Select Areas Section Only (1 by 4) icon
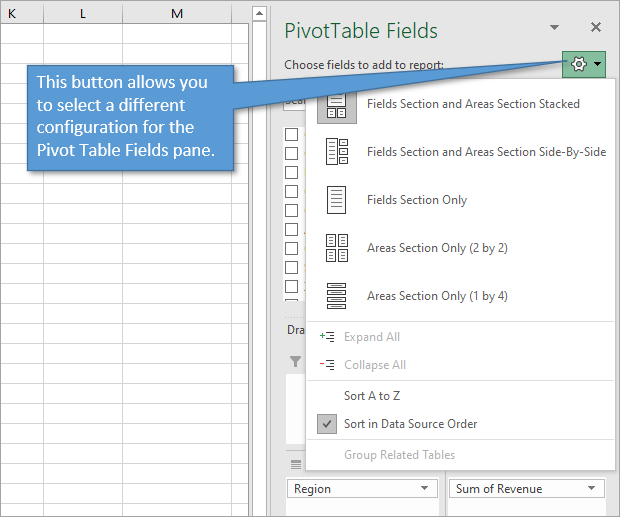The height and width of the screenshot is (517, 620). [x=337, y=296]
